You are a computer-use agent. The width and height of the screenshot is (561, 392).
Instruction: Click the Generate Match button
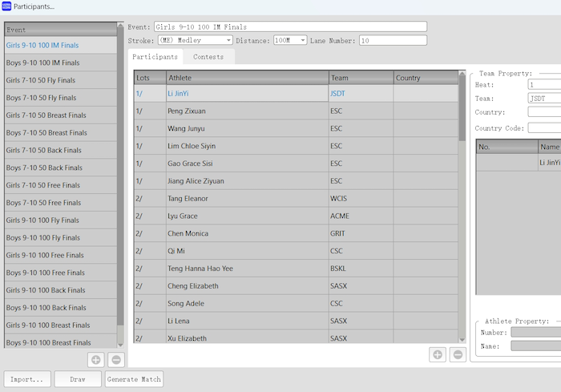134,379
